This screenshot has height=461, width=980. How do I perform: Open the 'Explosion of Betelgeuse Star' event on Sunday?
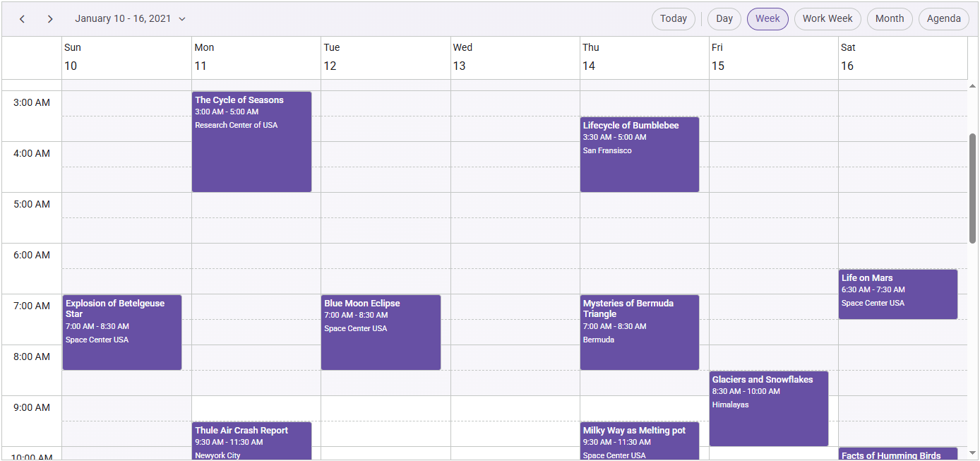coord(121,332)
